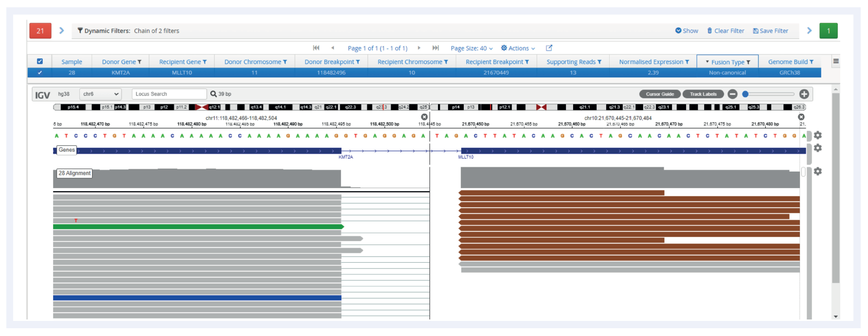The image size is (868, 336).
Task: Open Recipient Breakpoint column filter
Action: (527, 62)
